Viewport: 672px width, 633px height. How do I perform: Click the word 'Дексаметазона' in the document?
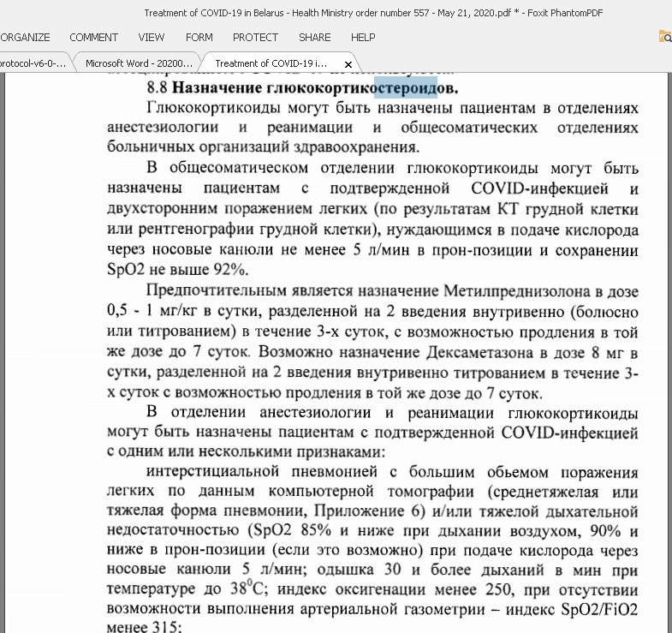pos(479,353)
